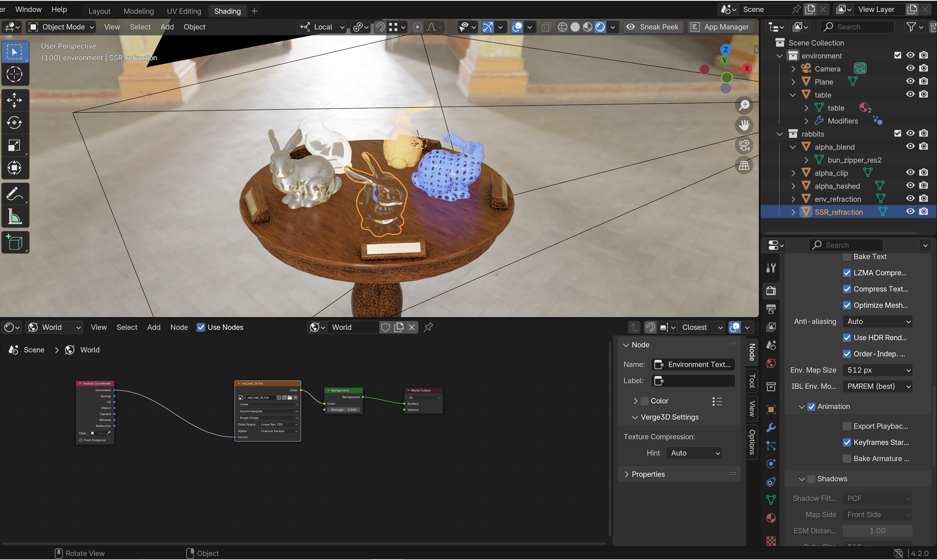Select the Rotate tool in the viewport toolbar
The image size is (937, 560).
click(x=14, y=123)
